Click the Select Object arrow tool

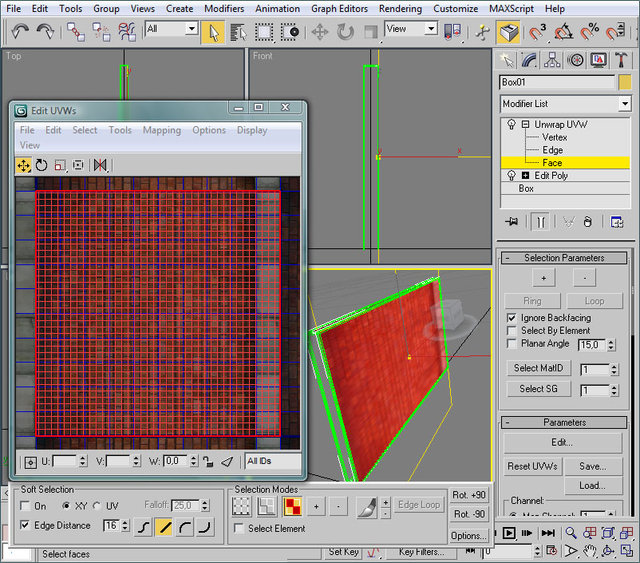212,31
